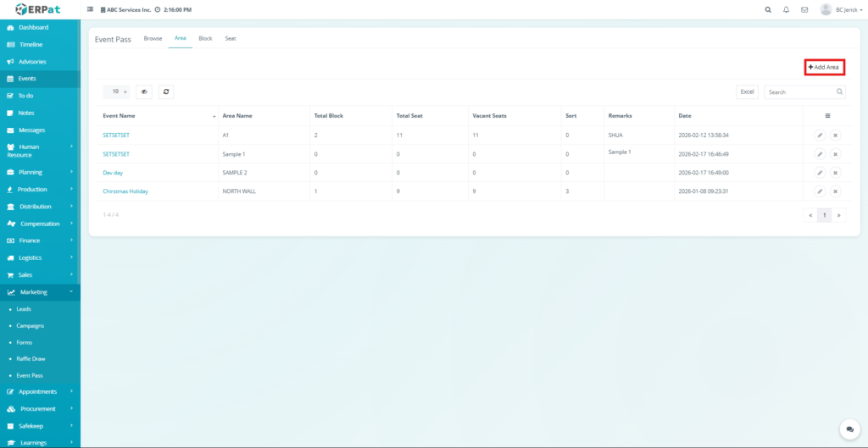Toggle the sidebar hamburger menu icon

tap(91, 9)
